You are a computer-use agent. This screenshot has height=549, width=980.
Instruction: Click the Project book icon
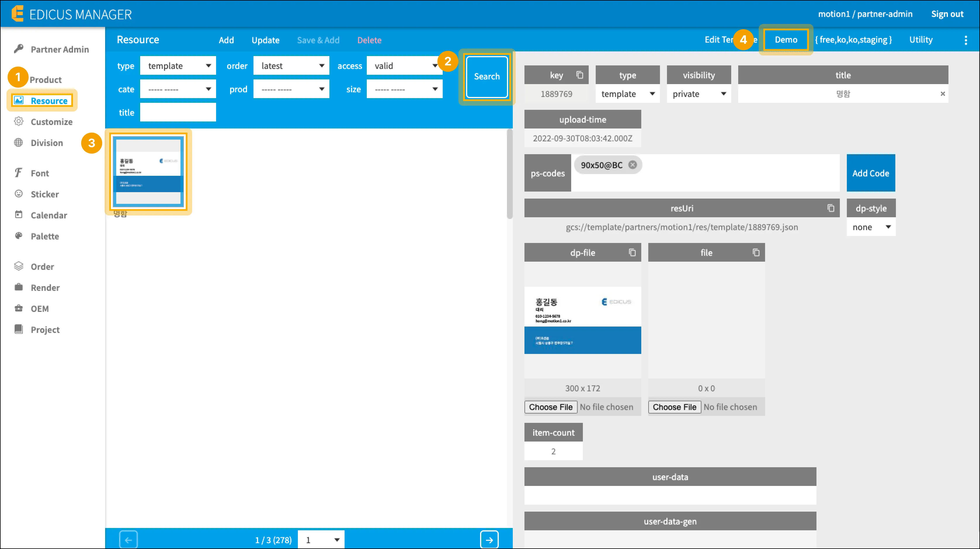(19, 329)
